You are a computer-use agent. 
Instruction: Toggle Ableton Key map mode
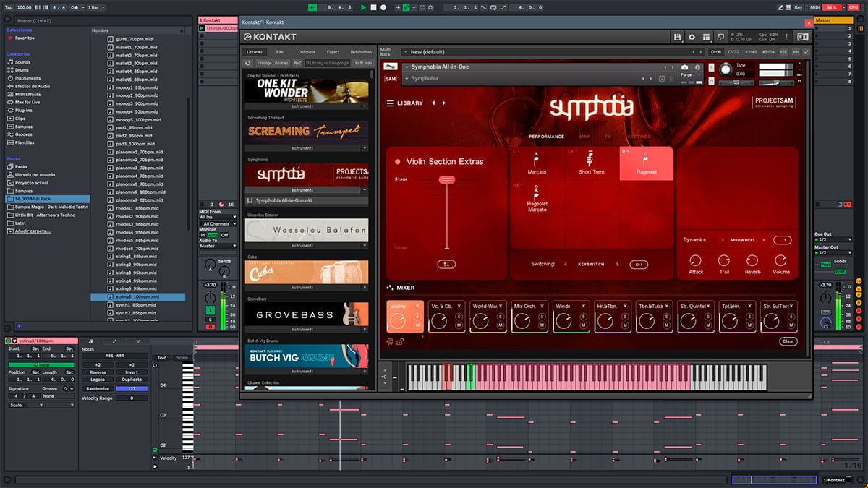point(798,7)
